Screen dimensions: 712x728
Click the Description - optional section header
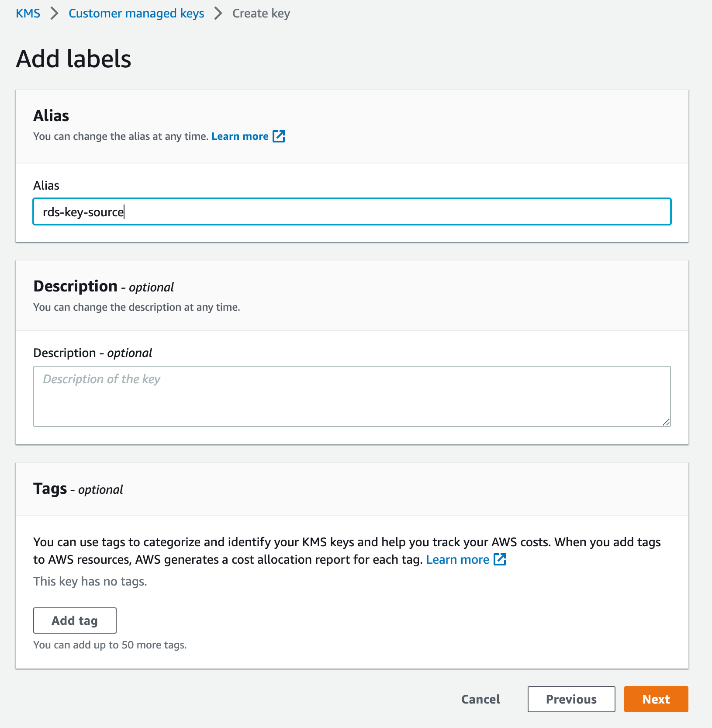pyautogui.click(x=103, y=286)
